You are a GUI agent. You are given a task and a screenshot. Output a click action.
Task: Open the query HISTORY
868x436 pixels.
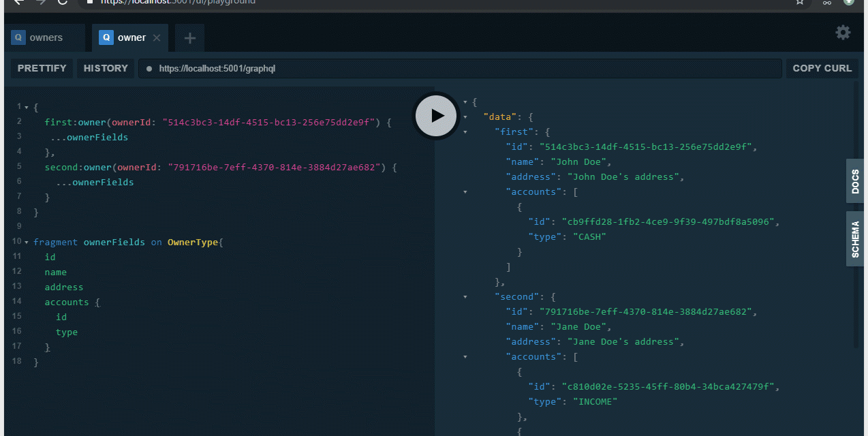(106, 68)
